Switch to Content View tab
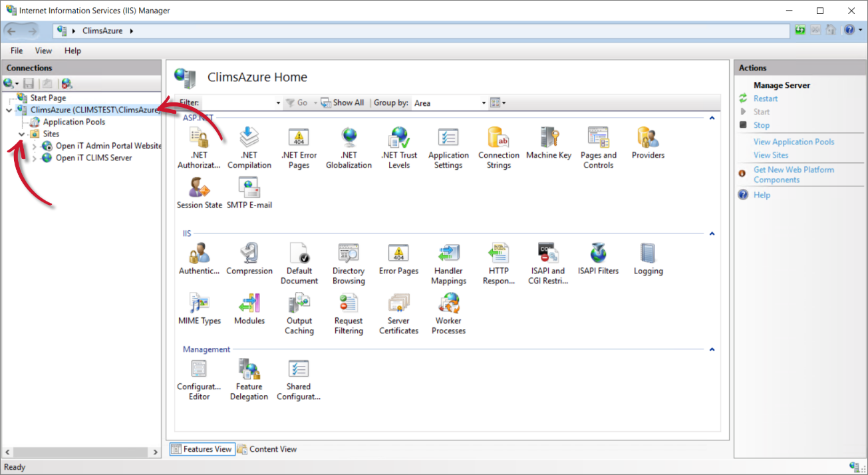Viewport: 868px width, 475px height. point(267,449)
